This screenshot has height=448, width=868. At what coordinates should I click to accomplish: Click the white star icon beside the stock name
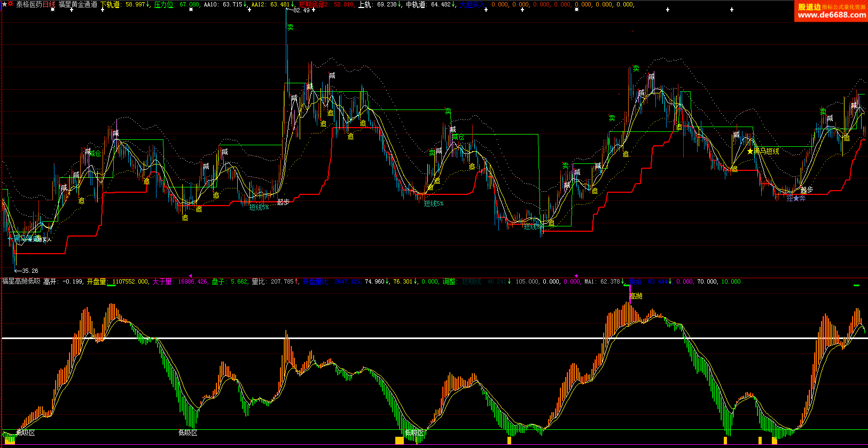pyautogui.click(x=4, y=4)
